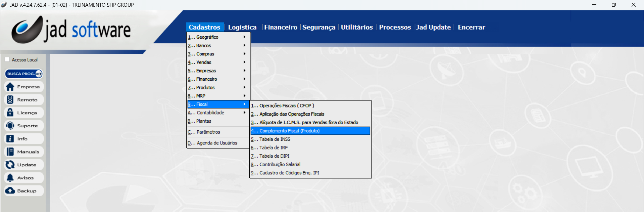Click the Empresa house icon
The image size is (644, 212).
coord(10,87)
